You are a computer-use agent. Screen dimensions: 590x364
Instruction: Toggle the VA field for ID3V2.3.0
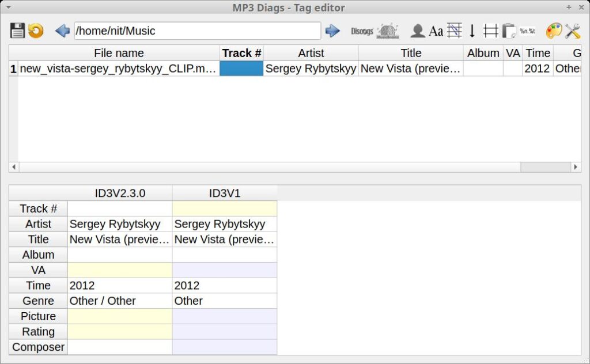click(x=119, y=270)
